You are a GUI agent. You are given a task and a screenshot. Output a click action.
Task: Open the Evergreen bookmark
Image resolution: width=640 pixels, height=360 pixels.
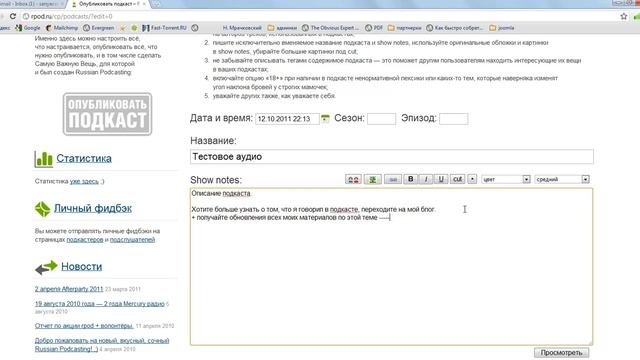98,28
